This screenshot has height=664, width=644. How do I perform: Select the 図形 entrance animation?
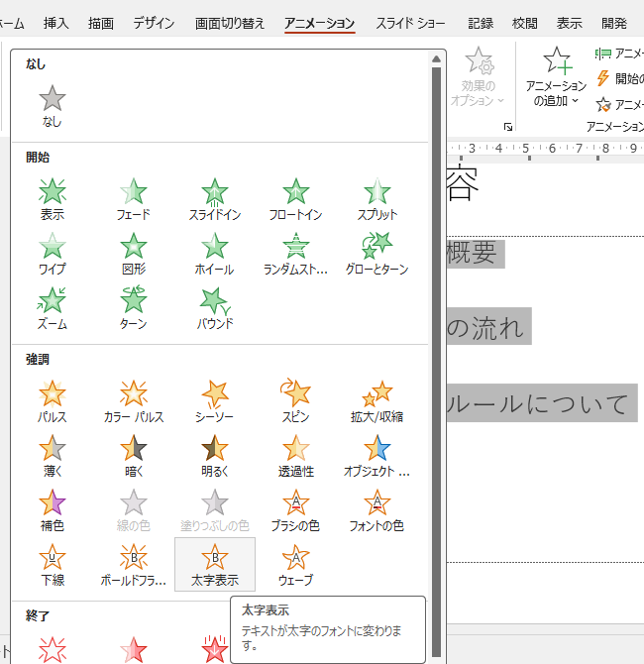134,254
